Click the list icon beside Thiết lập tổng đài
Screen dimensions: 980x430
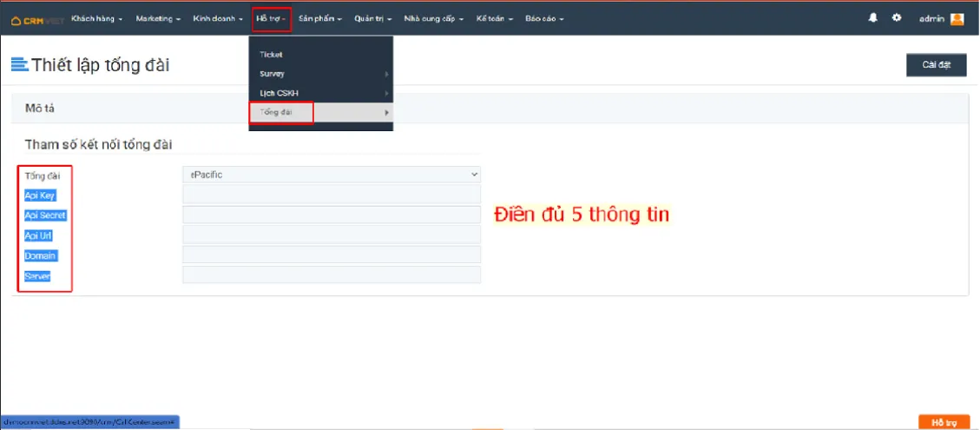[20, 64]
